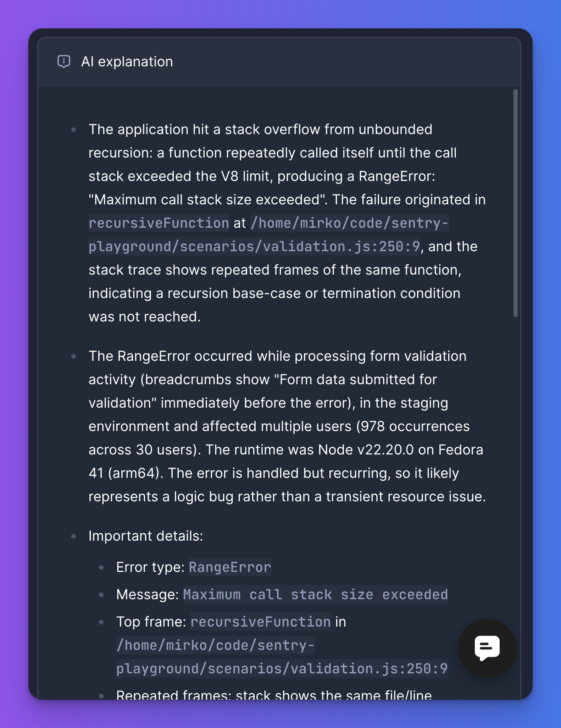This screenshot has width=561, height=728.
Task: Click the info tooltip icon beside AI explanation
Action: pyautogui.click(x=64, y=62)
